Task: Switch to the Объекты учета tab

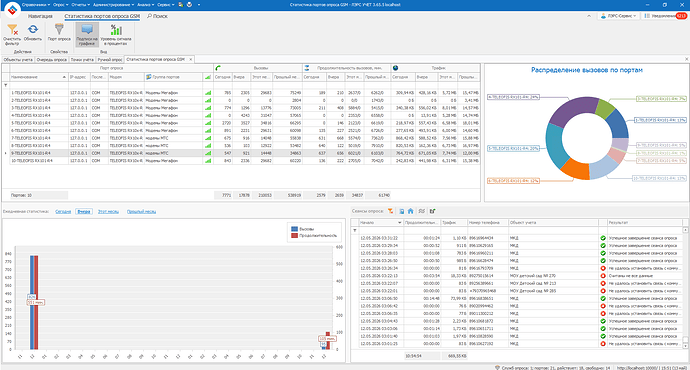Action: coord(18,59)
